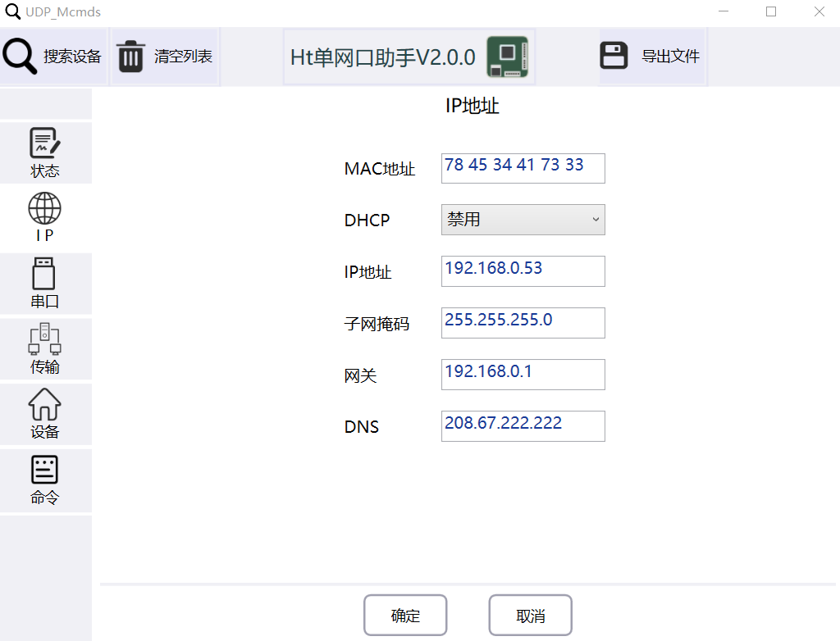Click the 网关 gateway input field
840x641 pixels.
523,375
